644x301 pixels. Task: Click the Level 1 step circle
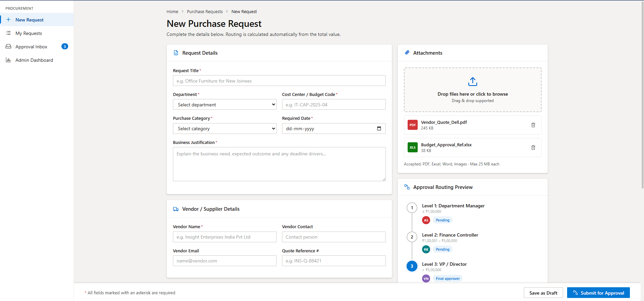(412, 208)
